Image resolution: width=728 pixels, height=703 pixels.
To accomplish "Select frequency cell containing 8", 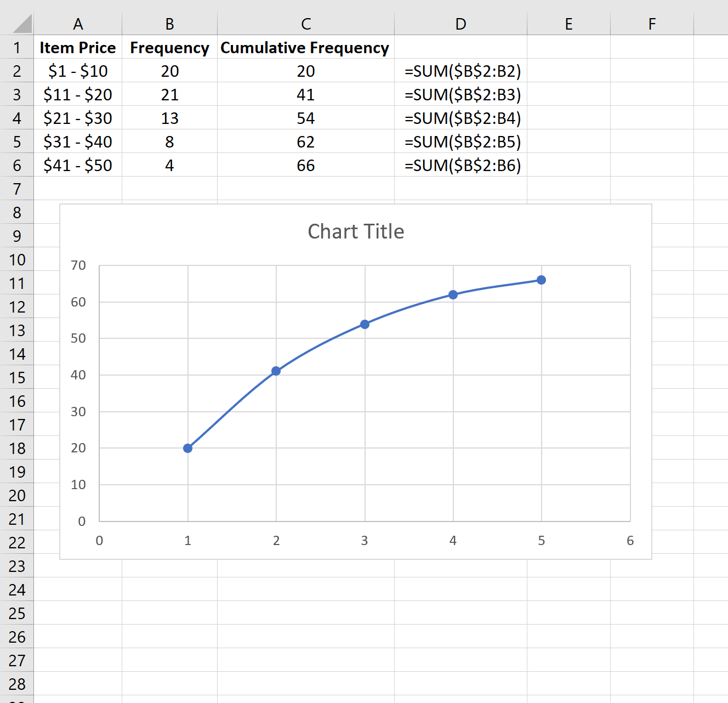I will tap(169, 141).
